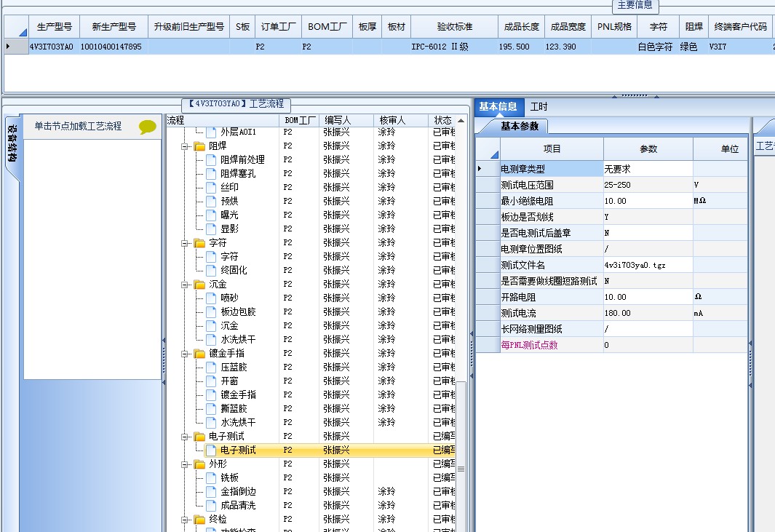
Task: Click 测试电压范围 value 25-250
Action: pyautogui.click(x=648, y=185)
